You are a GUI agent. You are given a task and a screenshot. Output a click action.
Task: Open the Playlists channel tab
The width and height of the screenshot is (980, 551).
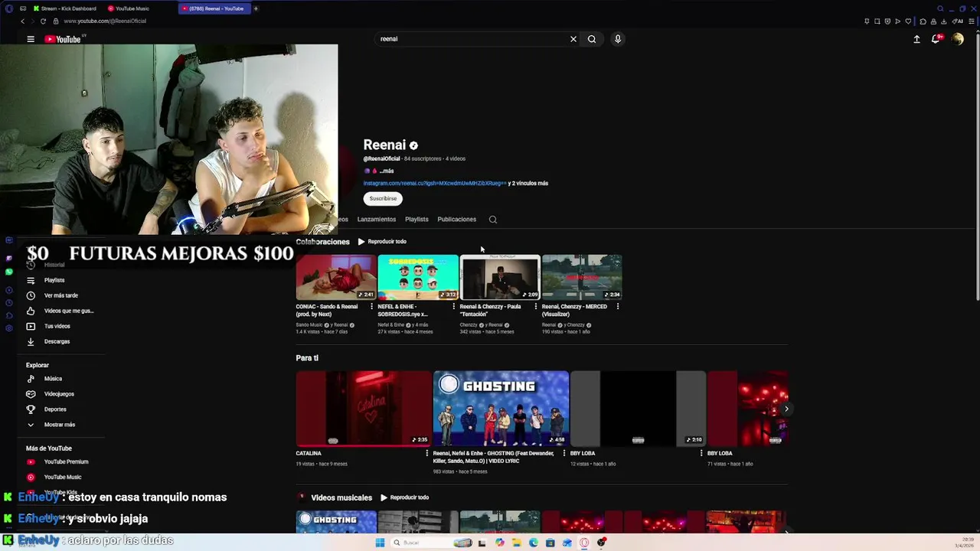(x=416, y=220)
